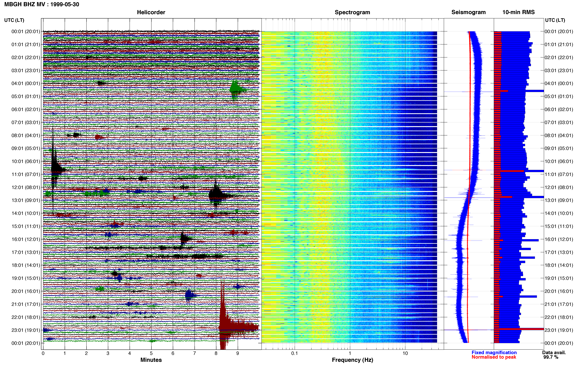The width and height of the screenshot is (588, 368).
Task: Click the 'Frequency (Hz)' axis label
Action: [x=352, y=360]
